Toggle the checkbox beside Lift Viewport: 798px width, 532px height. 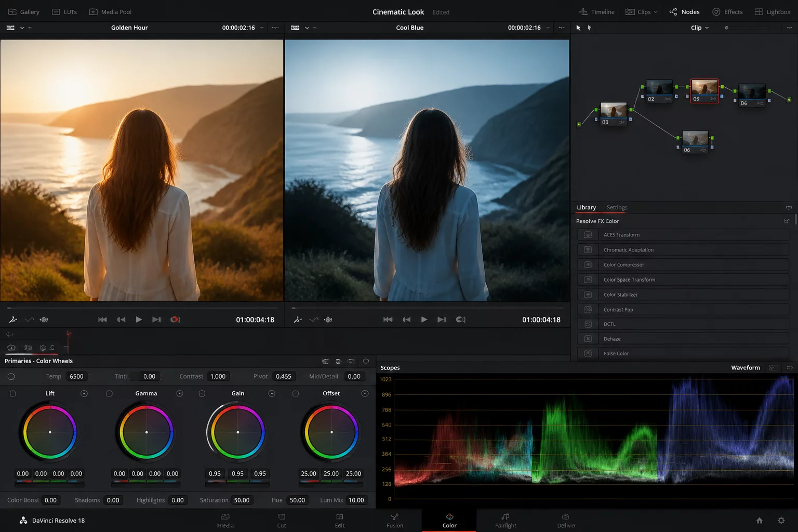13,394
